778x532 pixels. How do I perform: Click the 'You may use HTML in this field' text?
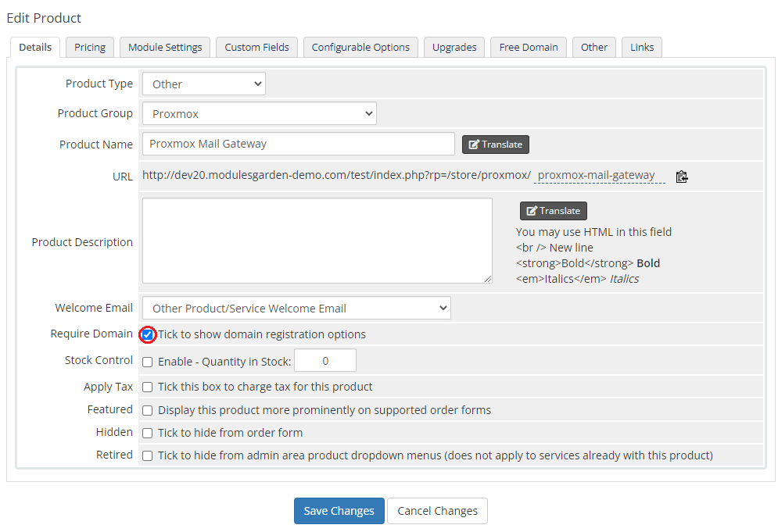[x=593, y=232]
